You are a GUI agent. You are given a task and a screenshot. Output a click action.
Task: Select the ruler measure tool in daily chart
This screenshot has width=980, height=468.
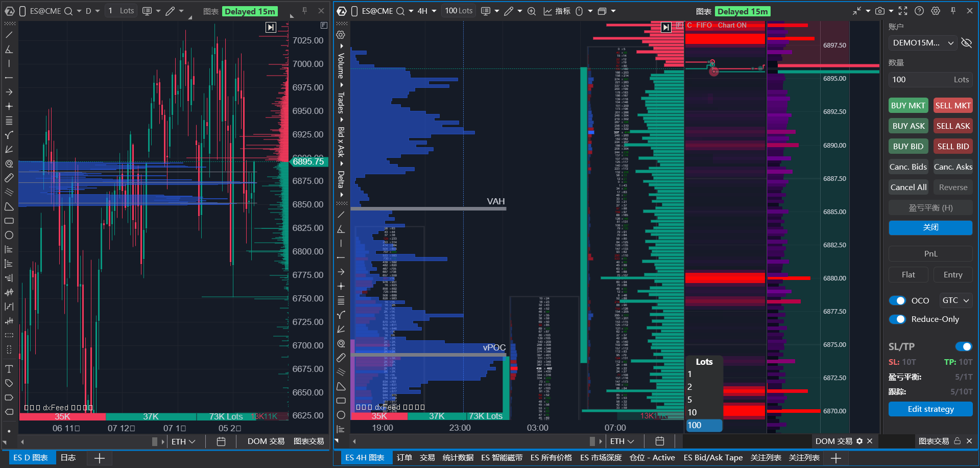click(x=9, y=178)
